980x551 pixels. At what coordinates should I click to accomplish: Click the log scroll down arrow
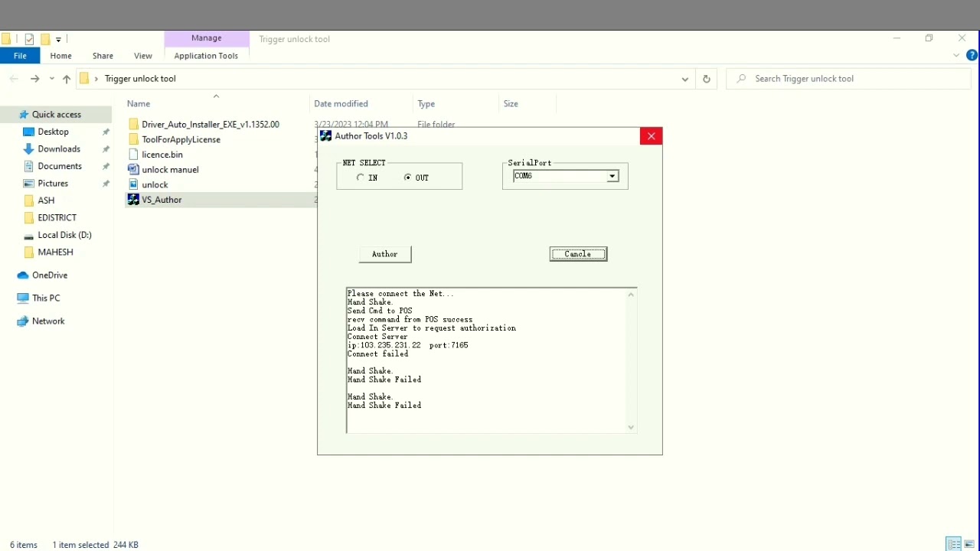[631, 428]
